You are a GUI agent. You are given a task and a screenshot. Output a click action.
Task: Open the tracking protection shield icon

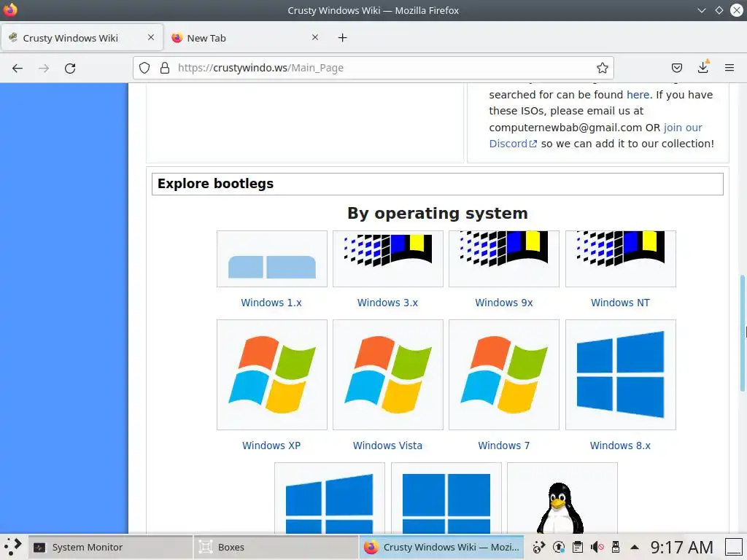pyautogui.click(x=144, y=68)
